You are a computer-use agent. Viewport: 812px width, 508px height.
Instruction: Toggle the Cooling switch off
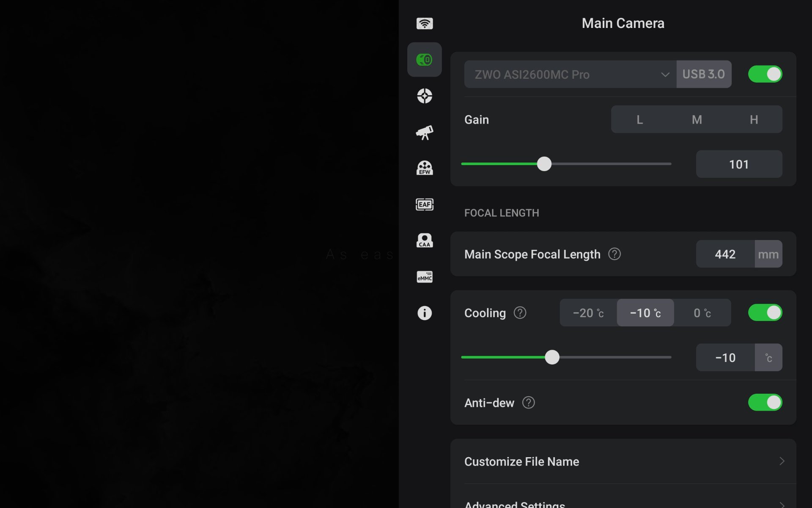[x=765, y=313]
